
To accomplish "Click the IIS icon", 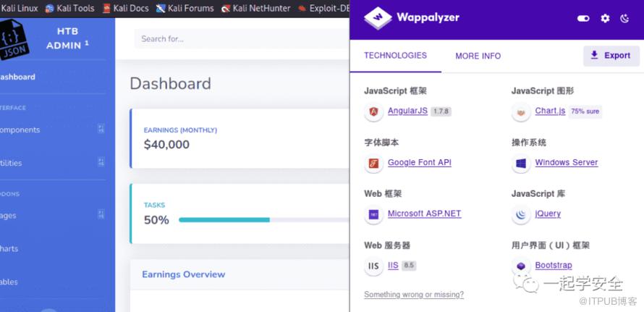I will tap(373, 266).
